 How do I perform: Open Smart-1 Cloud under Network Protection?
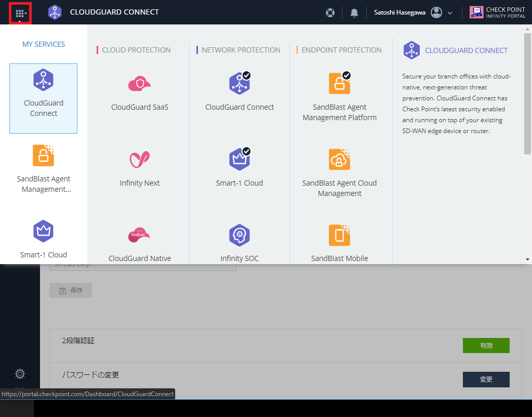[240, 159]
